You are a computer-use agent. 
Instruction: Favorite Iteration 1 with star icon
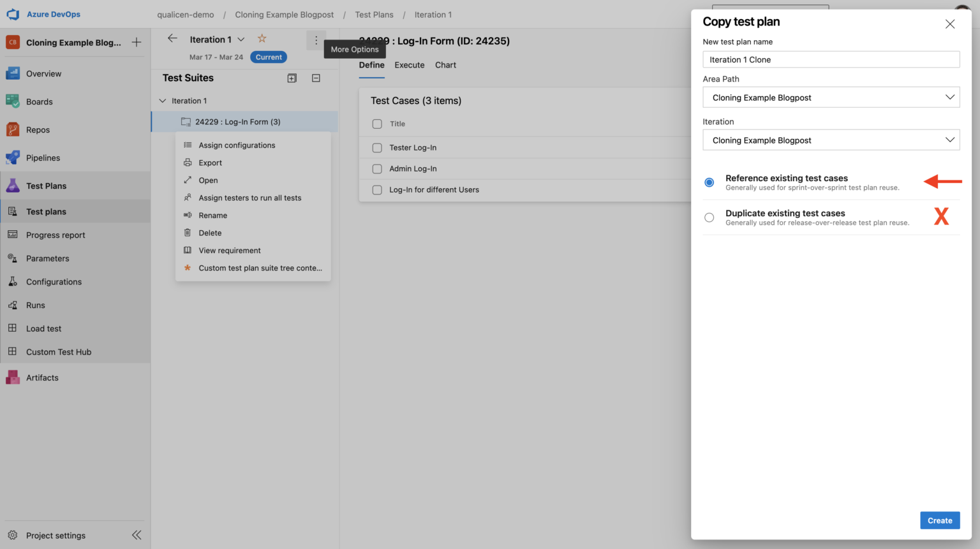(x=262, y=39)
